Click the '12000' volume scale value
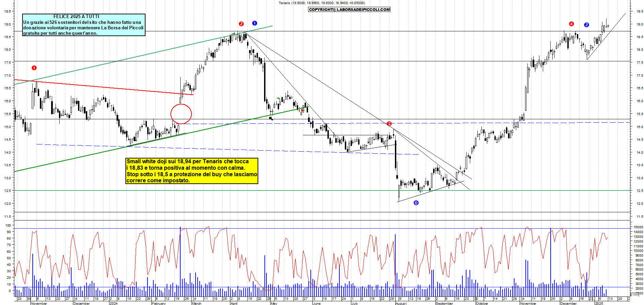Image resolution: width=644 pixels, height=305 pixels. [638, 241]
